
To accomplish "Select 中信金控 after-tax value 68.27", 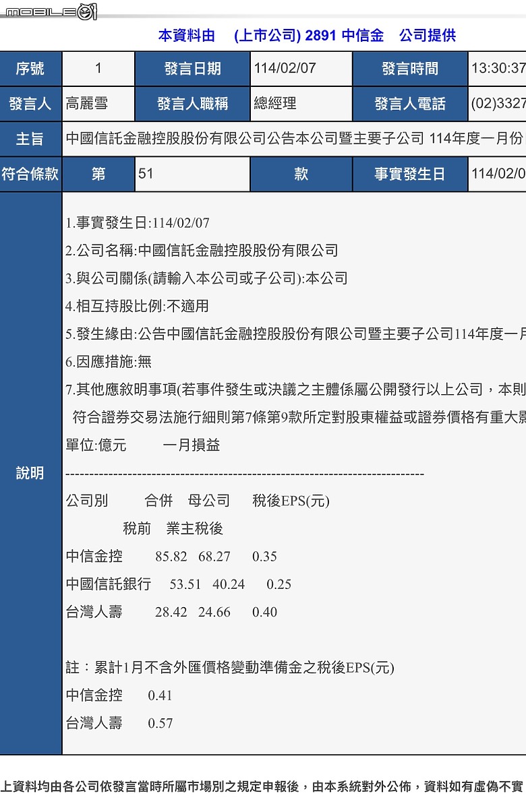I will 214,557.
